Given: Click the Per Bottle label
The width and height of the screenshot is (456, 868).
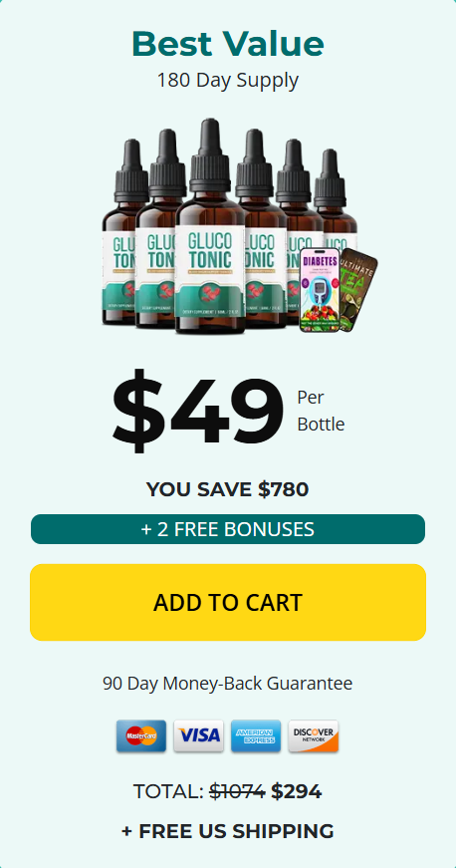Looking at the screenshot, I should (x=321, y=411).
